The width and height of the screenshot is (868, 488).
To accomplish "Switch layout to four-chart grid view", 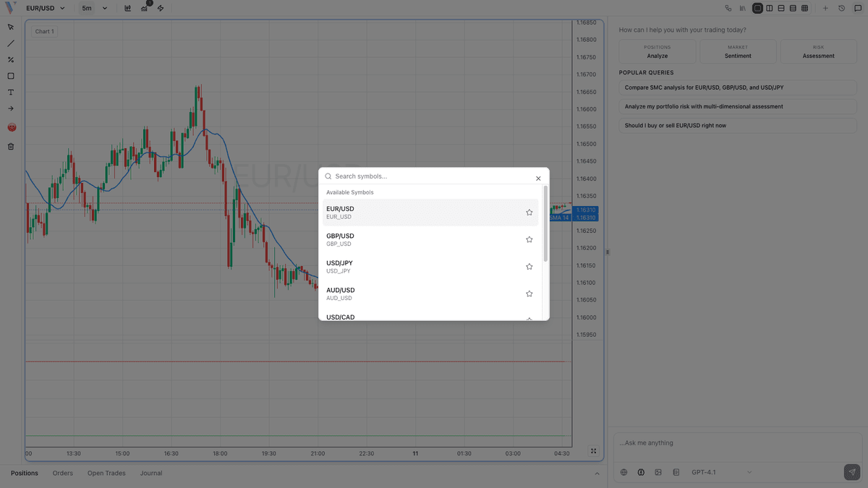I will click(806, 8).
